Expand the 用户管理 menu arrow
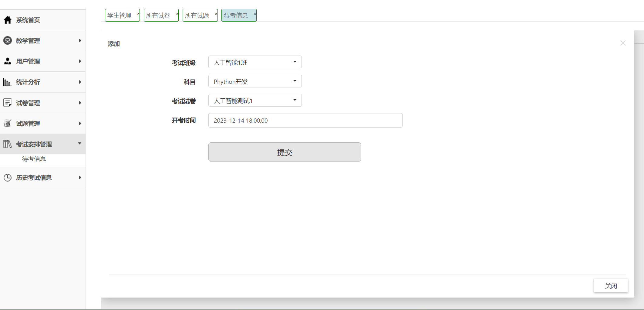 pos(80,61)
